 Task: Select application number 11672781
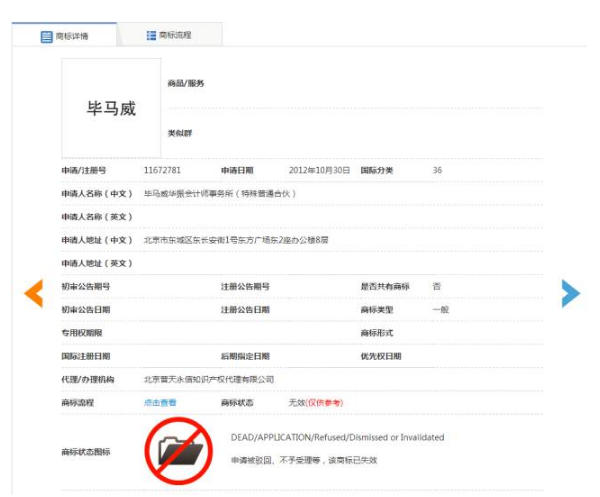coord(162,170)
